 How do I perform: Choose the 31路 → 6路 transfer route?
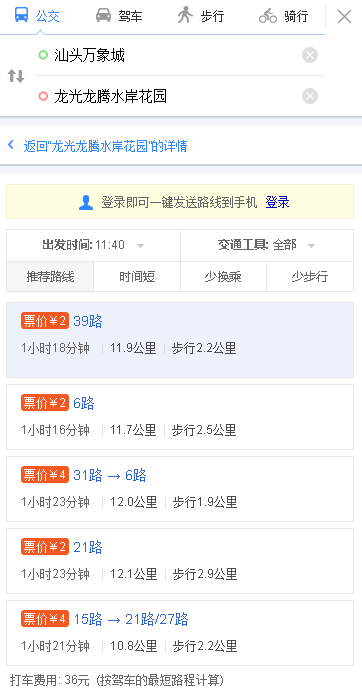point(180,489)
